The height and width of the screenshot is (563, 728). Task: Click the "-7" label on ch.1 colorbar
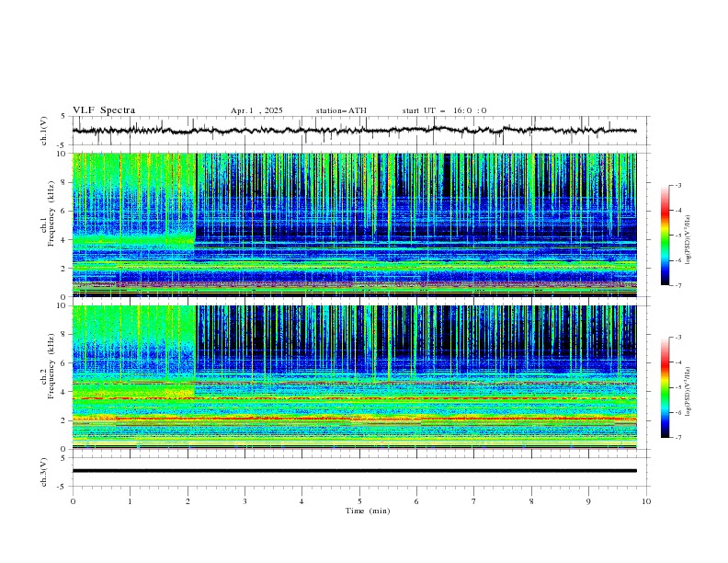(678, 285)
